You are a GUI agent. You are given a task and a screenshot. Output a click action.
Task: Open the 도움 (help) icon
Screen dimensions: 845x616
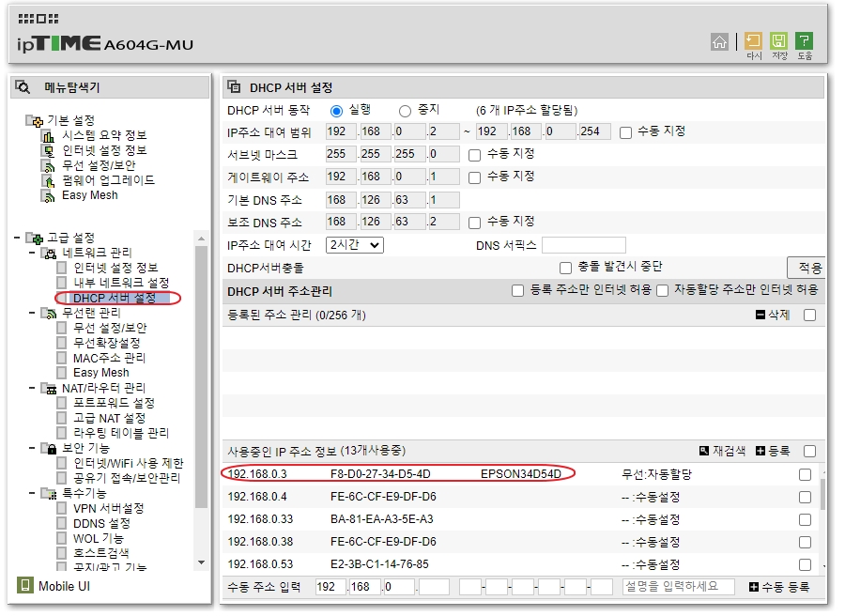[x=805, y=41]
